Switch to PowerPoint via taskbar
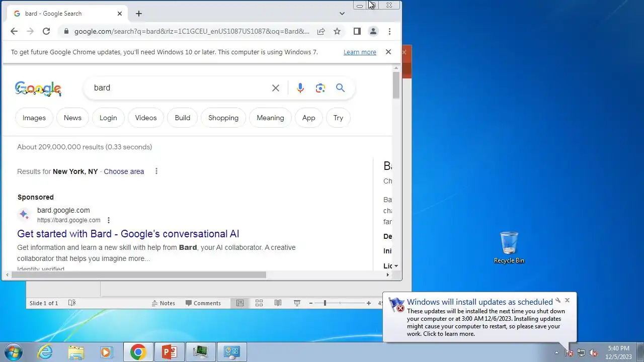This screenshot has height=362, width=644. pos(170,352)
